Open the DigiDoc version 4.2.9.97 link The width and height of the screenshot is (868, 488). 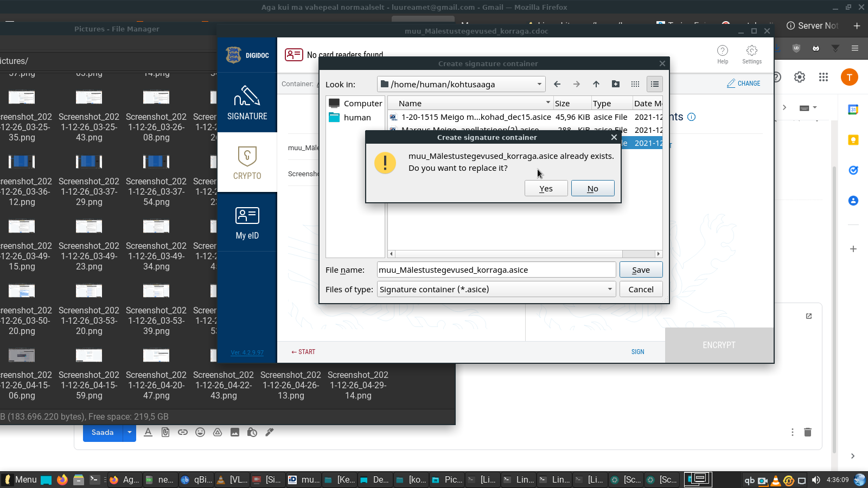tap(247, 352)
